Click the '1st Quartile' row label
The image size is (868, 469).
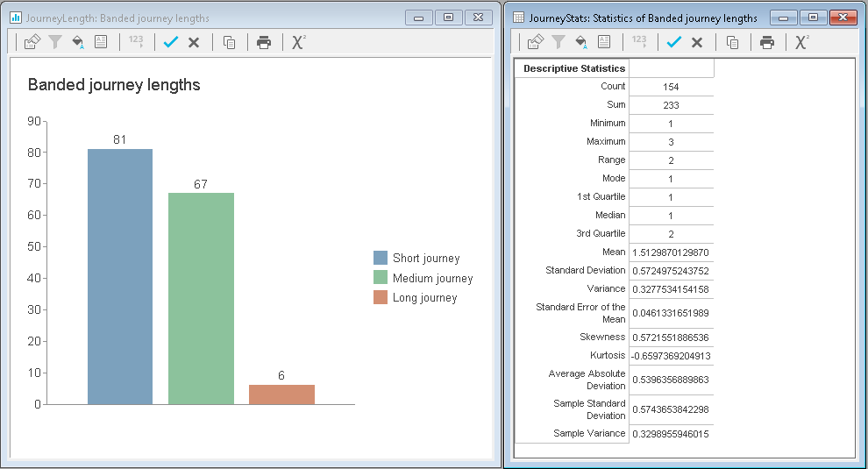[601, 196]
